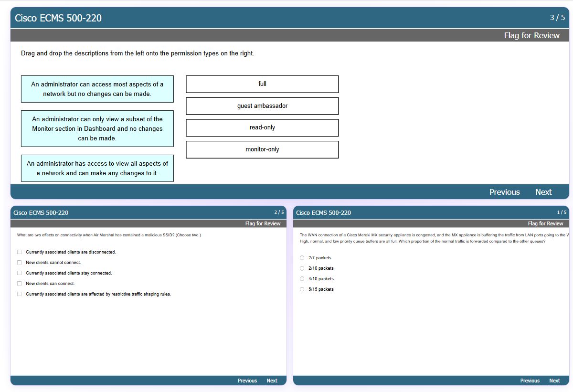The image size is (573, 392).
Task: Click the '1 / 5' question counter
Action: pyautogui.click(x=562, y=212)
